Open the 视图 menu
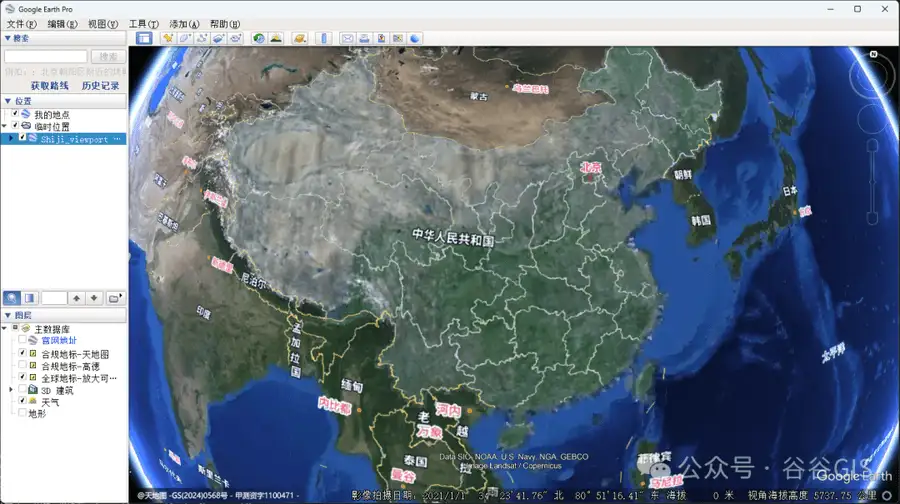 click(x=103, y=24)
